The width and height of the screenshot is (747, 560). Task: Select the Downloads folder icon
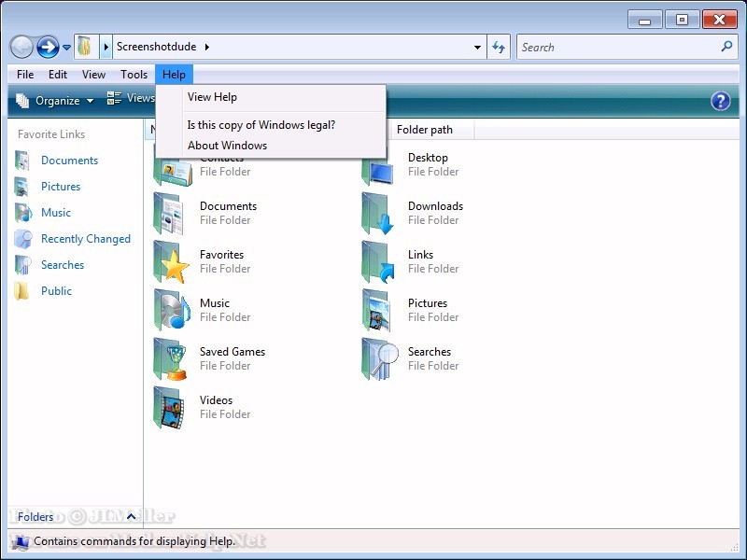[378, 214]
